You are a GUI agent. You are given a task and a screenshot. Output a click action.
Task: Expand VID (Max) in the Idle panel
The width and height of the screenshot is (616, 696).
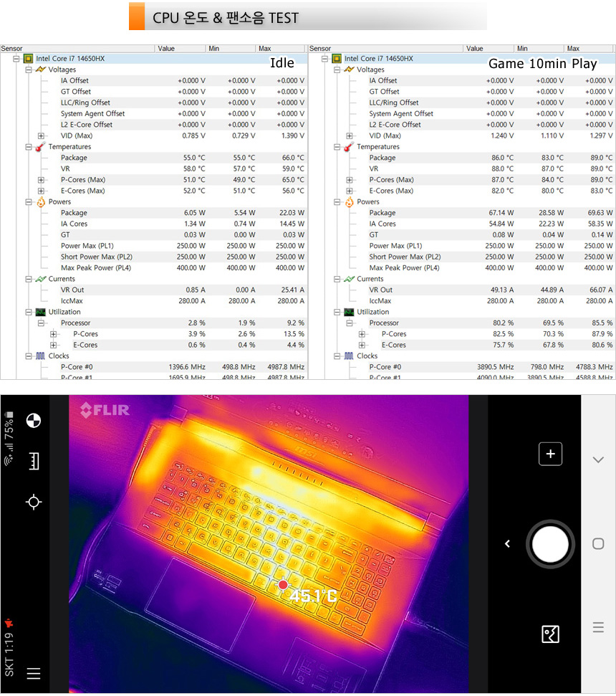41,135
